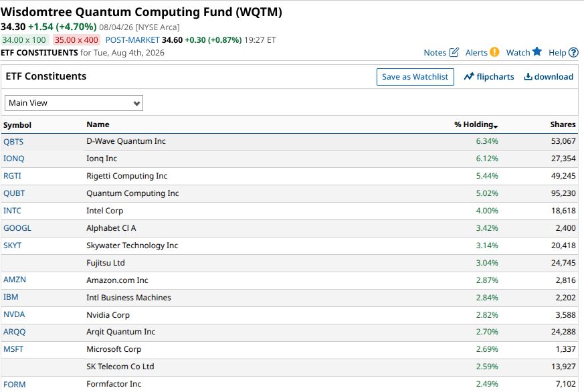
Task: Click the orange Alerts exclamation icon
Action: (x=494, y=52)
